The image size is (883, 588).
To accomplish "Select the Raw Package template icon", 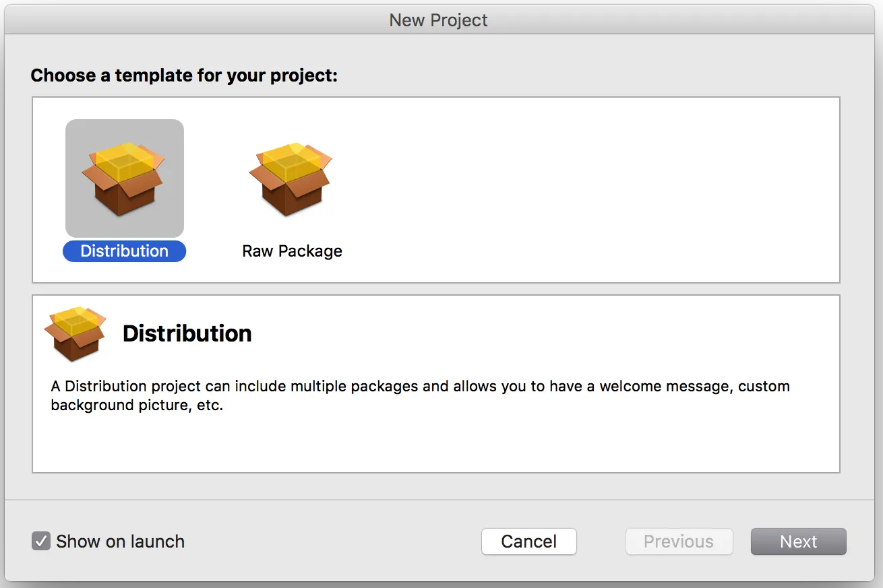I will pos(291,178).
